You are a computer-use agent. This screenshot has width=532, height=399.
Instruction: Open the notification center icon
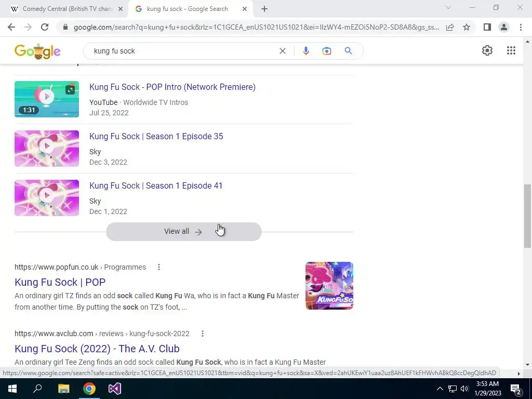coord(516,389)
